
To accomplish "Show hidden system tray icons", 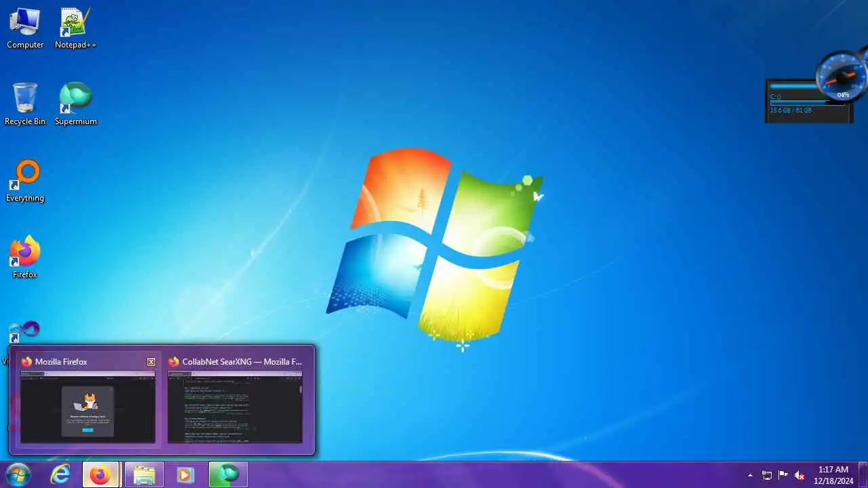I will (750, 475).
